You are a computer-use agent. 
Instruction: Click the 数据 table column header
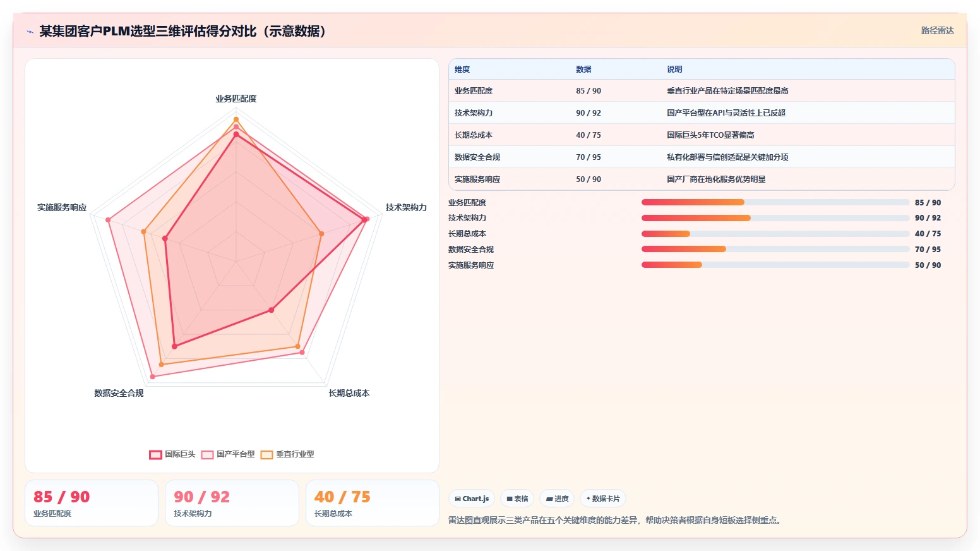583,70
